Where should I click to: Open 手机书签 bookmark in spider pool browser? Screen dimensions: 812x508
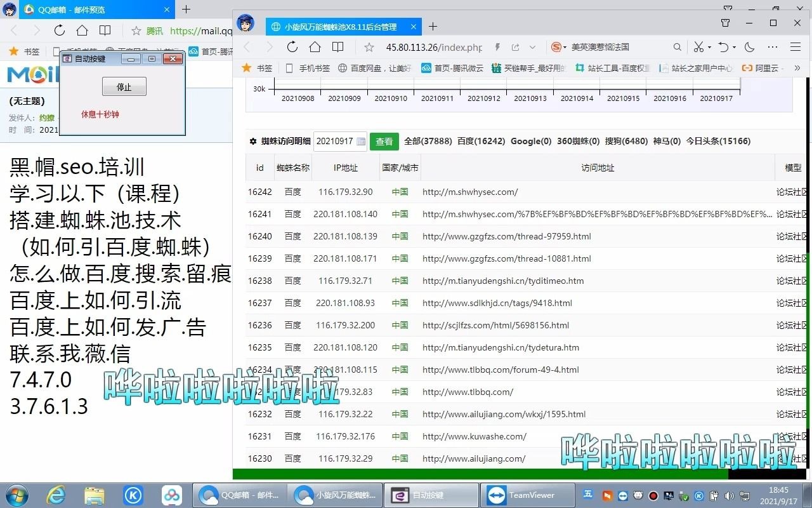308,68
